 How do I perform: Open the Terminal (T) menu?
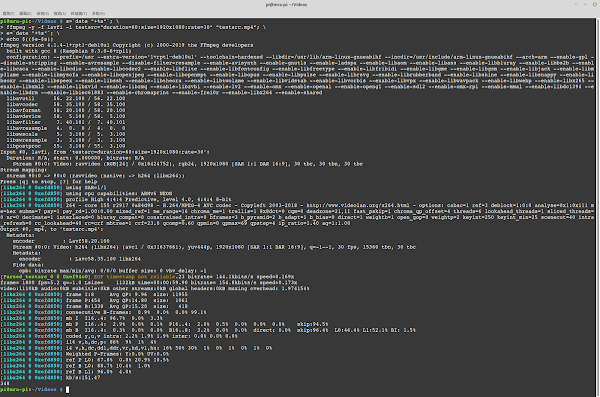[78, 13]
